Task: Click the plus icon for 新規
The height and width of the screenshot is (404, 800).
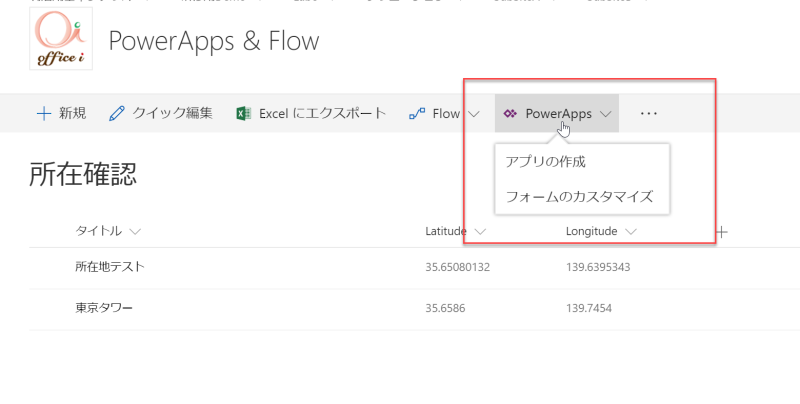Action: 44,113
